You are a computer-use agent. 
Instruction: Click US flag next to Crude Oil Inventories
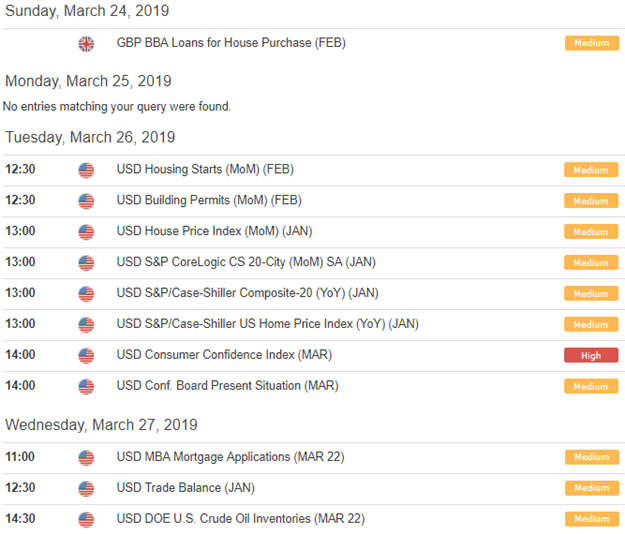coord(86,519)
